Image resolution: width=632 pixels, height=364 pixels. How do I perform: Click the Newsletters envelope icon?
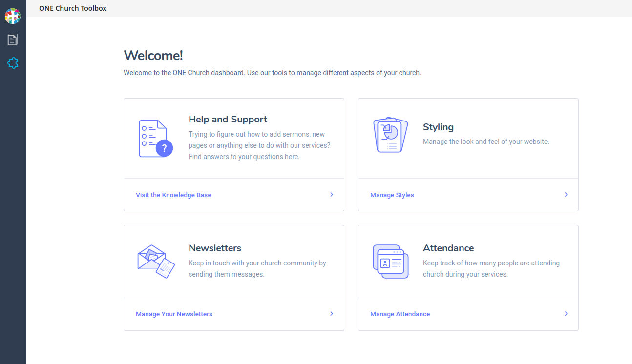(x=156, y=261)
